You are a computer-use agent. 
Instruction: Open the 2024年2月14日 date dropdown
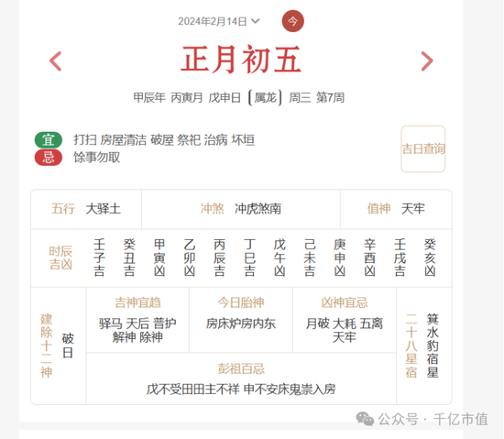pos(219,21)
